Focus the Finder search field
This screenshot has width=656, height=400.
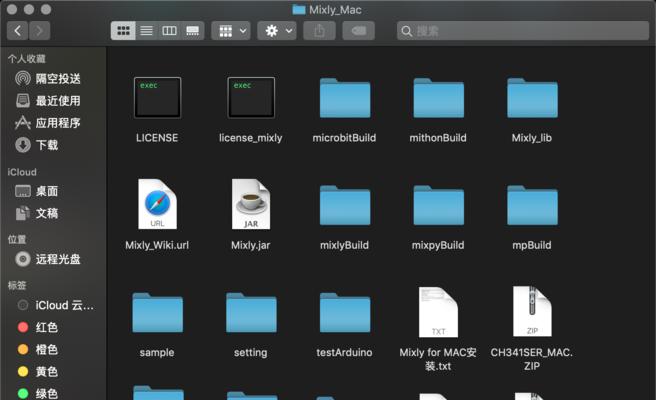(523, 31)
